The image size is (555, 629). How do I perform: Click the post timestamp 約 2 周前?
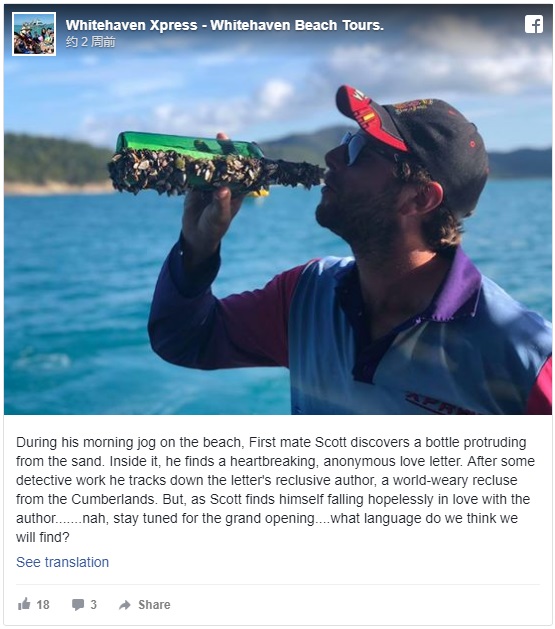pos(91,42)
